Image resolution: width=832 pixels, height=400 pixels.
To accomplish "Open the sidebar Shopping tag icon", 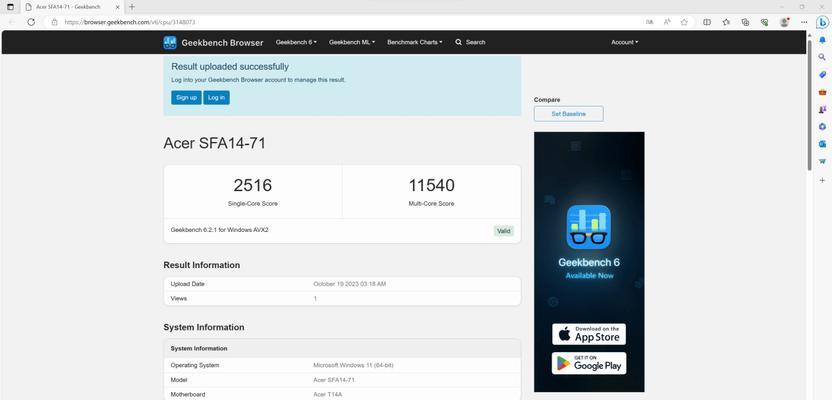I will tap(822, 74).
